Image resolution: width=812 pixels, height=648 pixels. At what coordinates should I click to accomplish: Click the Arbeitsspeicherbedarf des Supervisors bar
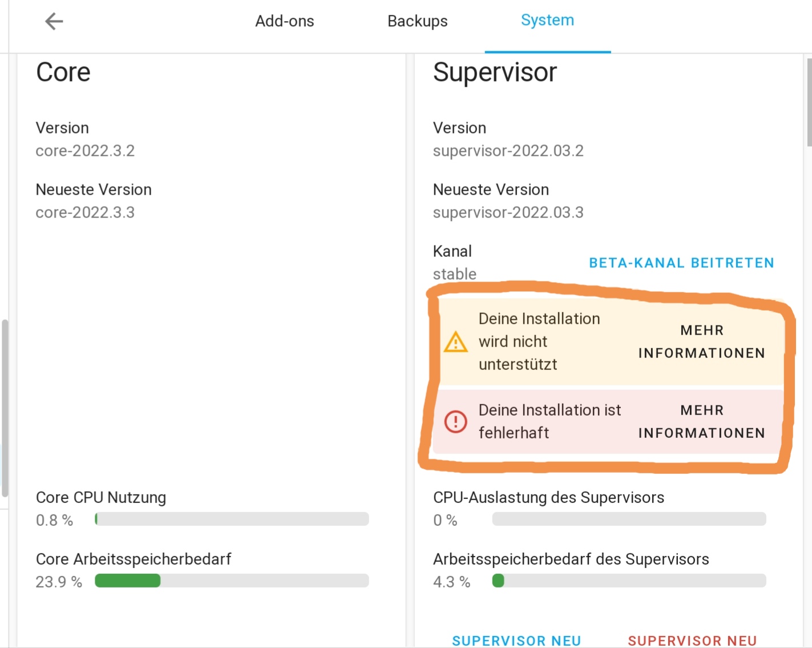tap(629, 581)
